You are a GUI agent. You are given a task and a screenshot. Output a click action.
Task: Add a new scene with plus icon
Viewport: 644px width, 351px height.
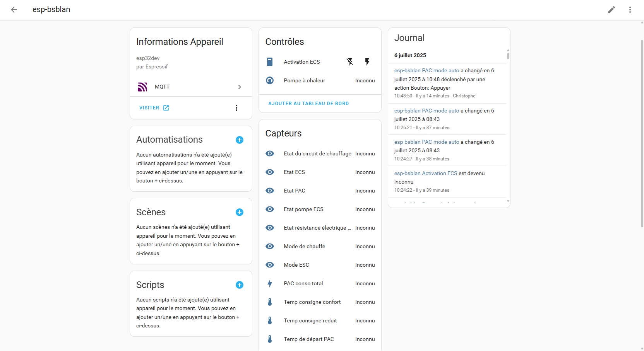coord(240,212)
